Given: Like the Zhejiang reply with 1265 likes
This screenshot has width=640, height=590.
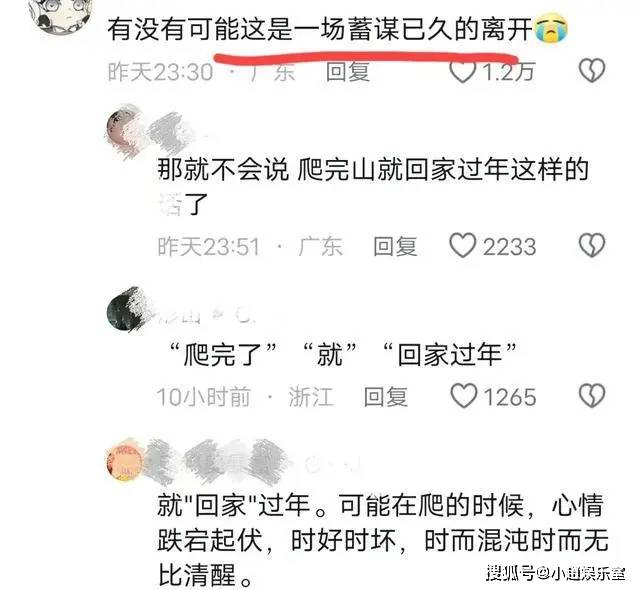Looking at the screenshot, I should point(463,396).
